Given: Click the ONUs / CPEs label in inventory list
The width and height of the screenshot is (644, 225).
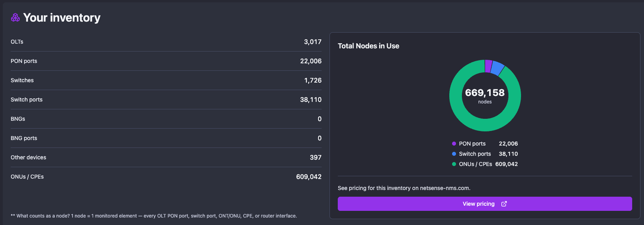Looking at the screenshot, I should point(27,177).
